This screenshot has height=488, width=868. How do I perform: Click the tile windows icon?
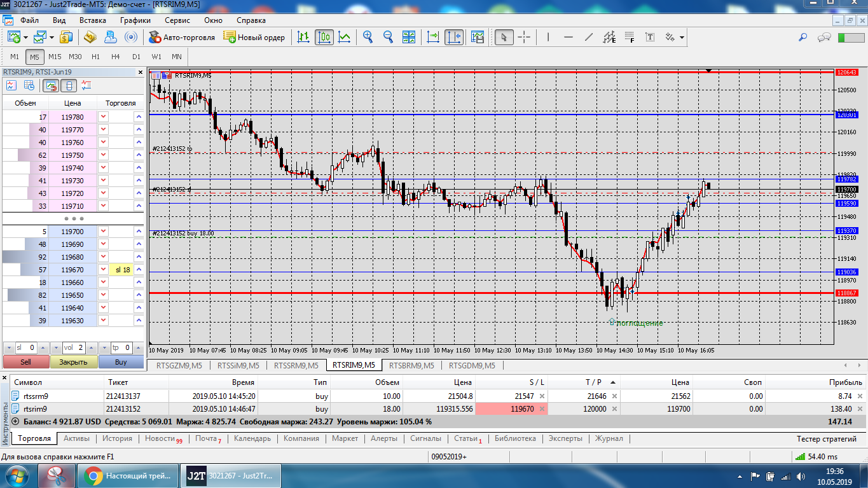pyautogui.click(x=408, y=38)
